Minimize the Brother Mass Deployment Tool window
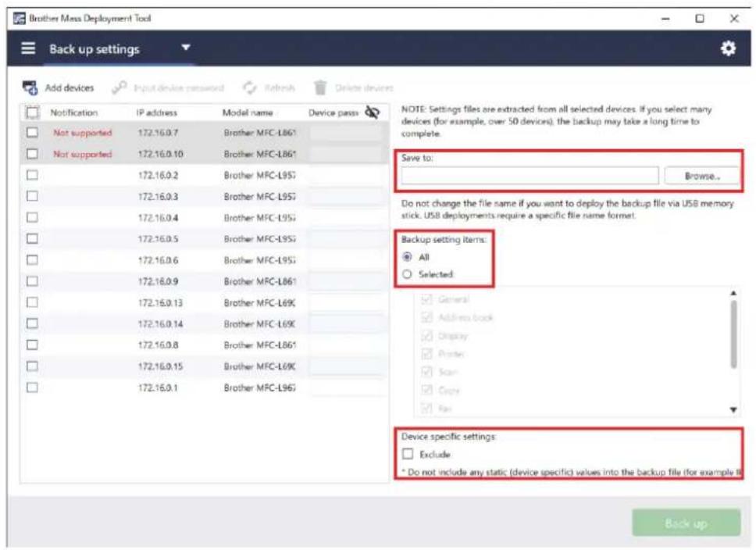This screenshot has width=756, height=550. click(665, 19)
